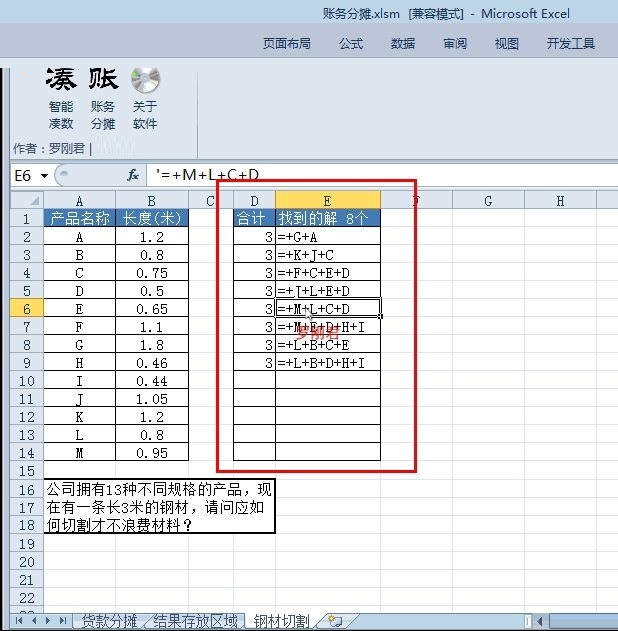Click the fx insert function icon
Image resolution: width=618 pixels, height=631 pixels.
pos(133,175)
